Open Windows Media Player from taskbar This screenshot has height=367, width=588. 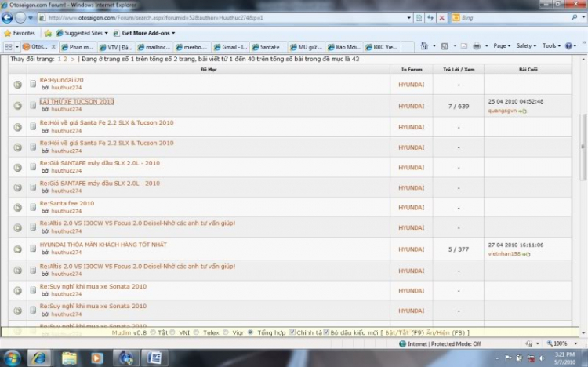coord(96,358)
